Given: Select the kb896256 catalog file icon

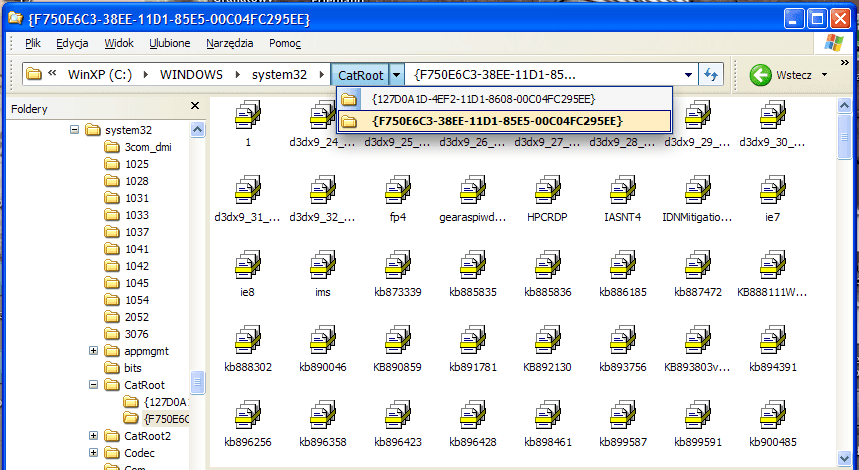Looking at the screenshot, I should coord(247,414).
